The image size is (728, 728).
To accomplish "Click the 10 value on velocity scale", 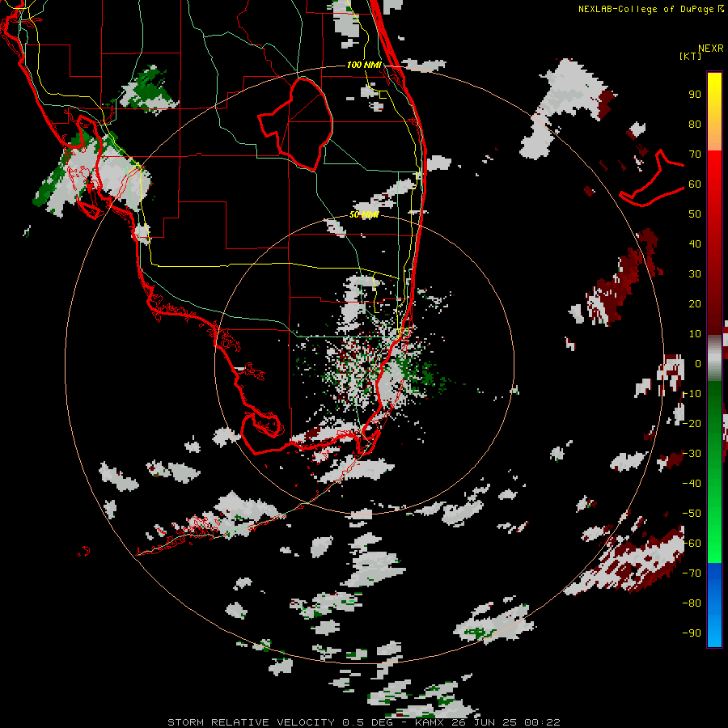I will [x=695, y=334].
